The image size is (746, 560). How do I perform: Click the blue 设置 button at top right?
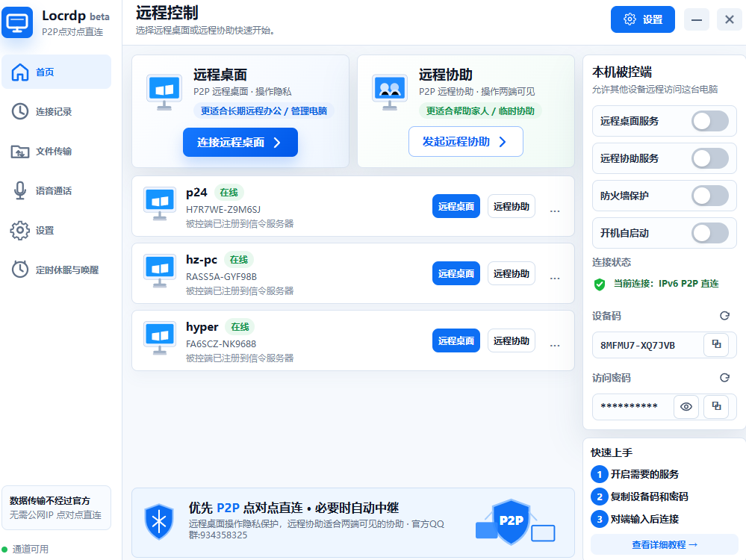pyautogui.click(x=642, y=19)
